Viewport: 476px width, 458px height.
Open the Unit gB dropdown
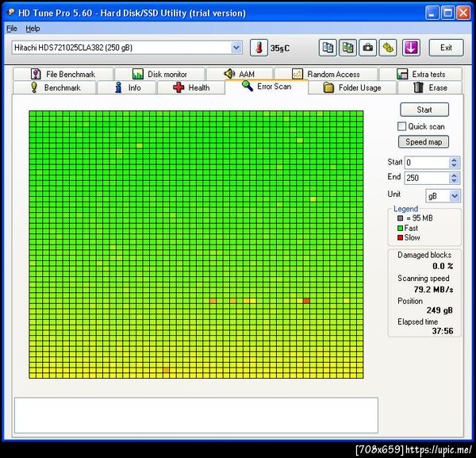(455, 196)
